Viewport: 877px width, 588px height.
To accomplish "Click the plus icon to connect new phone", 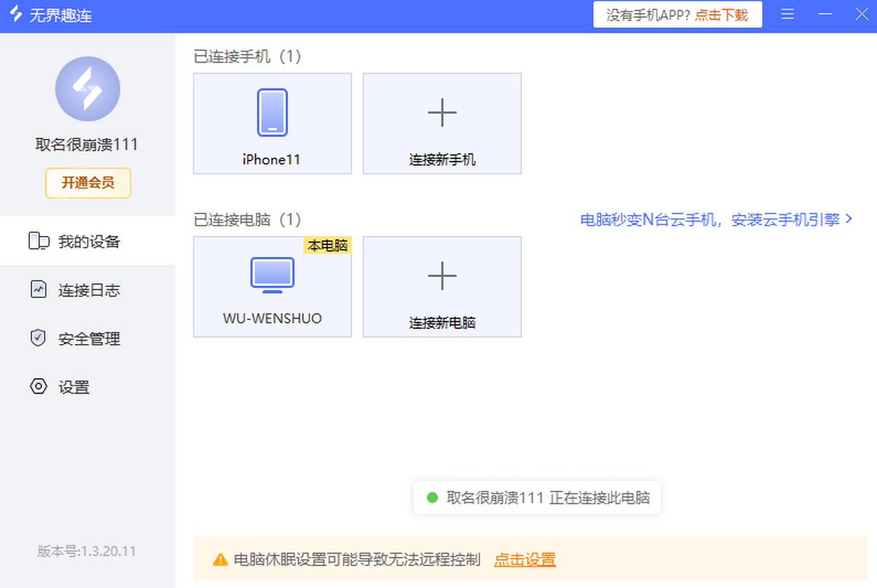I will tap(442, 112).
